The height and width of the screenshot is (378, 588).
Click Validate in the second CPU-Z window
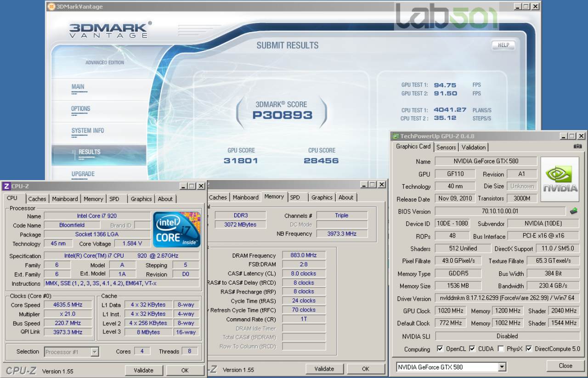pos(324,369)
